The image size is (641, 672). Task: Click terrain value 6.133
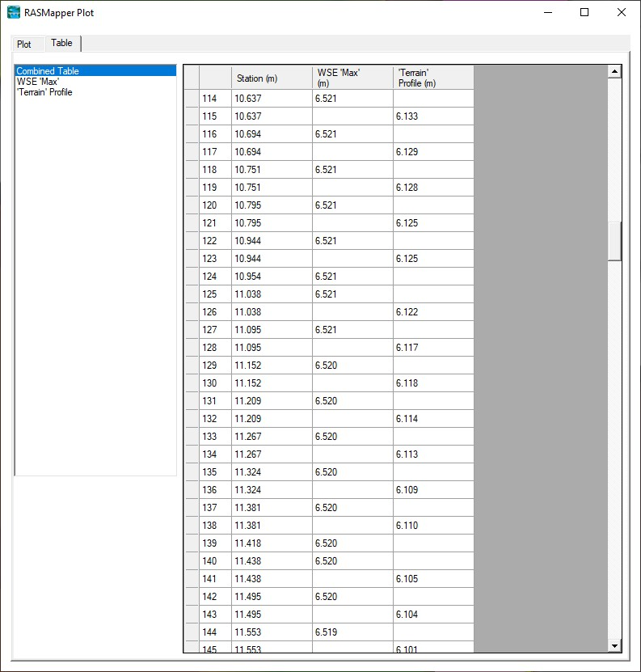433,116
